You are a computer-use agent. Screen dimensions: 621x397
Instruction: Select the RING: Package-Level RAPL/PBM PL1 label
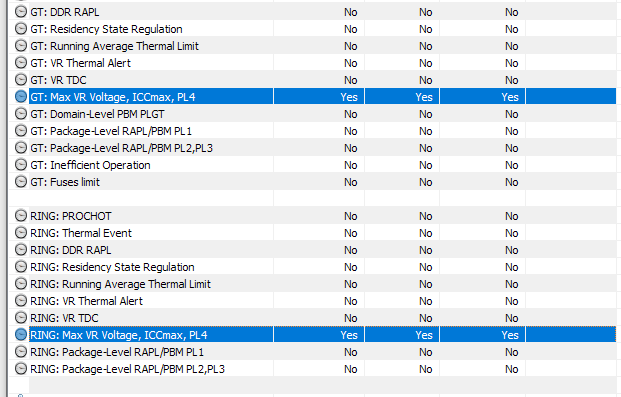click(117, 353)
